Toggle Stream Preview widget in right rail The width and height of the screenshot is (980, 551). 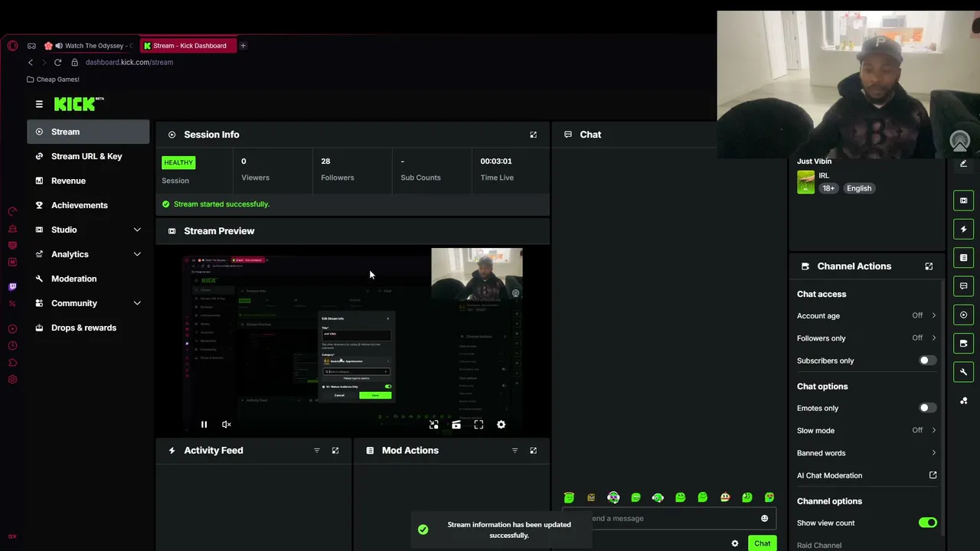pyautogui.click(x=964, y=201)
